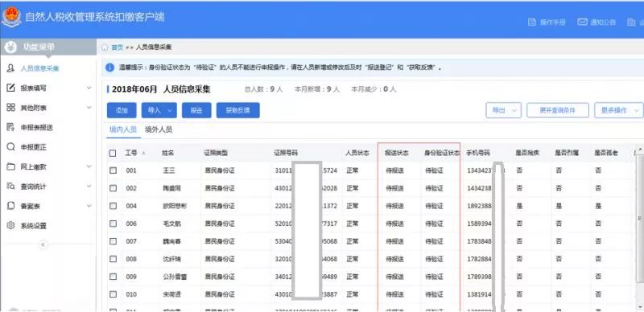Go to 首页 via the breadcrumb link
This screenshot has height=312, width=644.
click(117, 47)
